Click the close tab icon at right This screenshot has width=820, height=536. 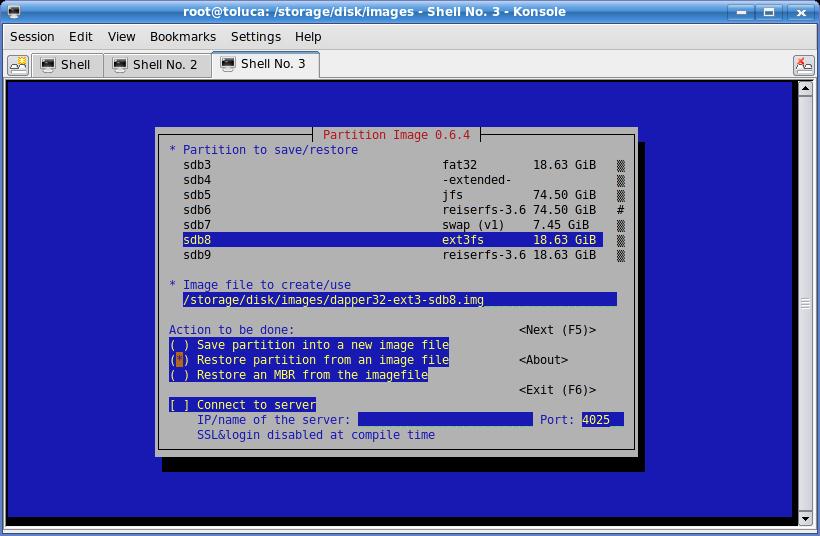803,65
